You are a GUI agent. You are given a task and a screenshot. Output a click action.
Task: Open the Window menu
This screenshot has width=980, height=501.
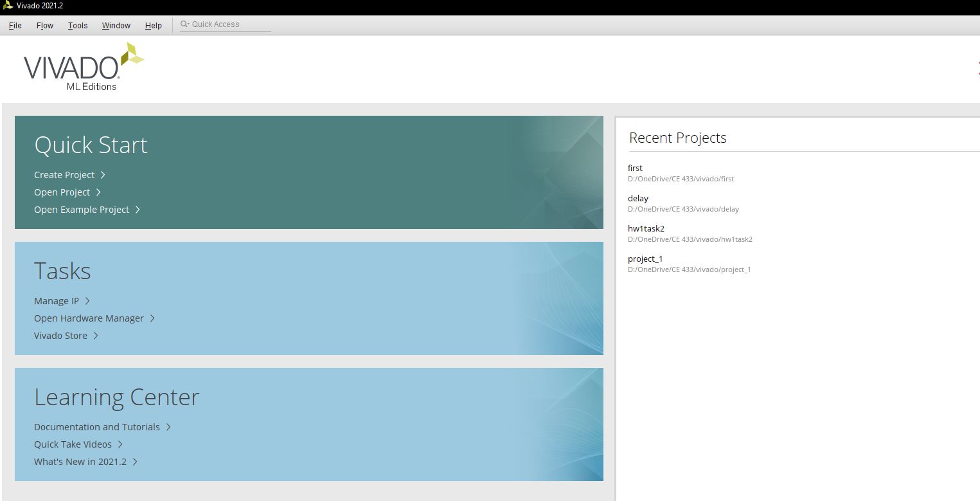[116, 26]
